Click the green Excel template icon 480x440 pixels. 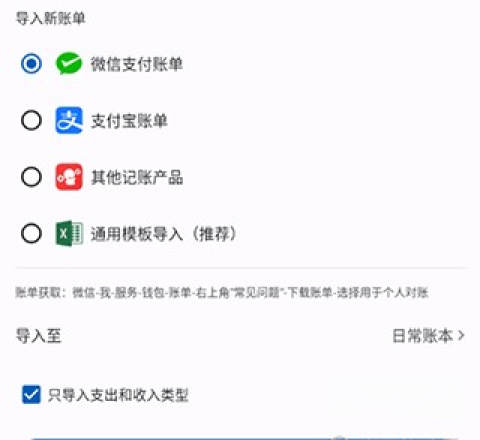pyautogui.click(x=69, y=233)
